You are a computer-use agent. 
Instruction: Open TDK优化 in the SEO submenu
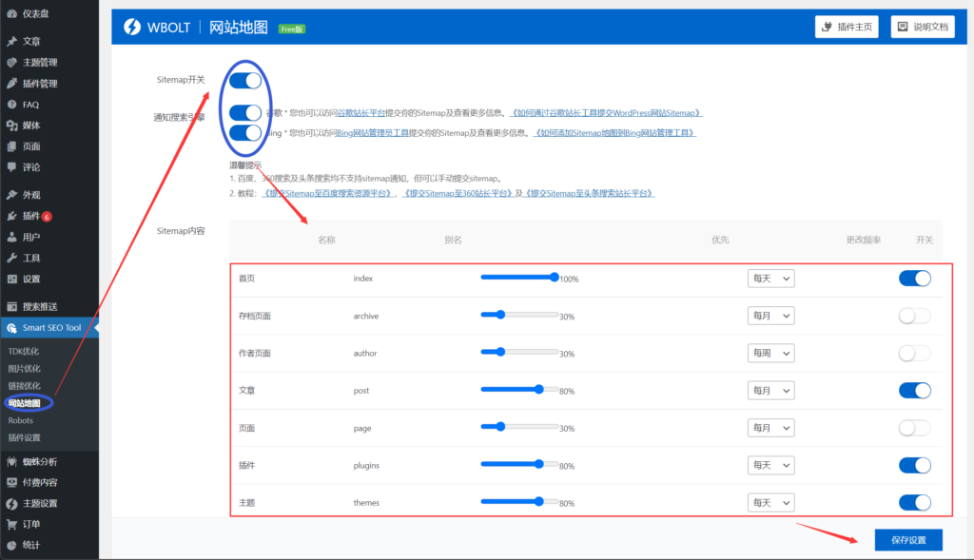[x=24, y=351]
